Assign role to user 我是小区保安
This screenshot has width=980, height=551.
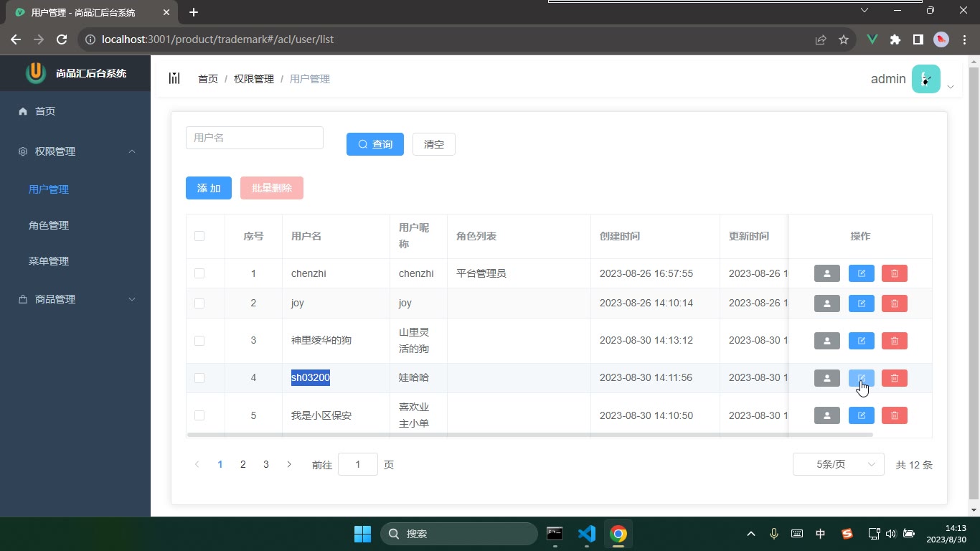coord(826,415)
